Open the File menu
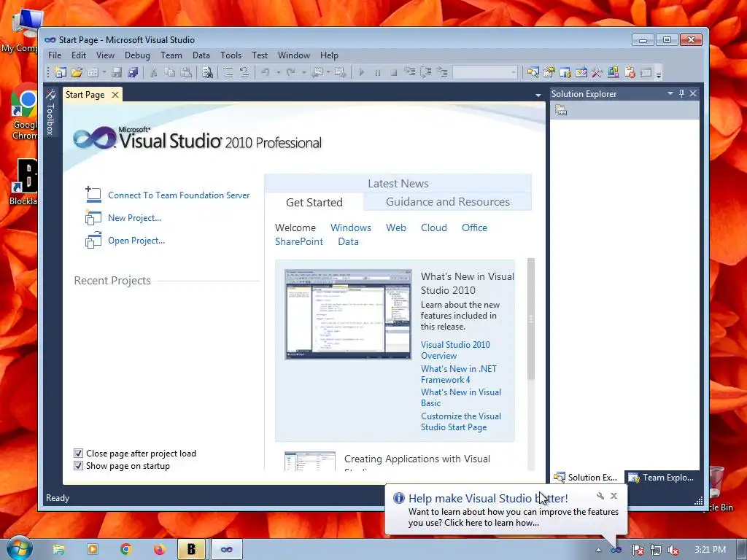747x560 pixels. (55, 55)
